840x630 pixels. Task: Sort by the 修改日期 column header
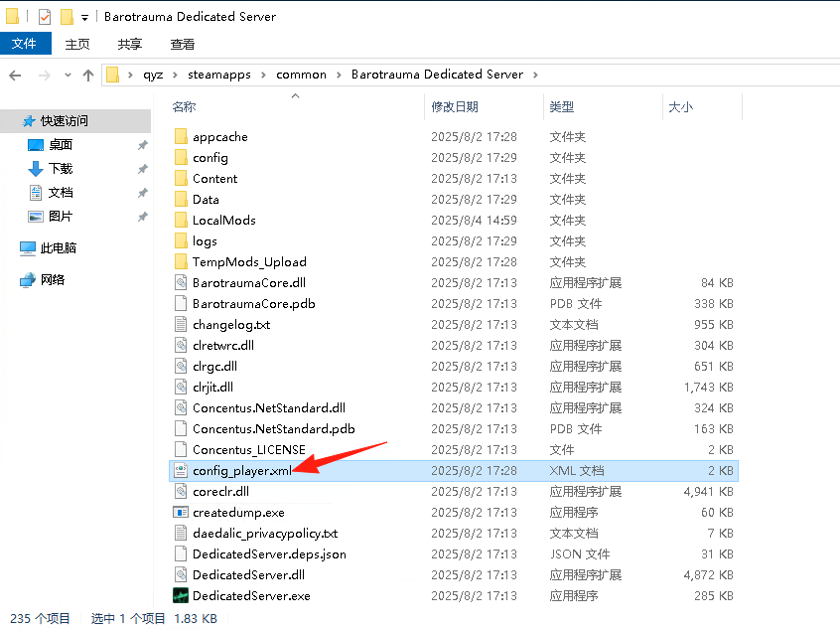pyautogui.click(x=455, y=107)
